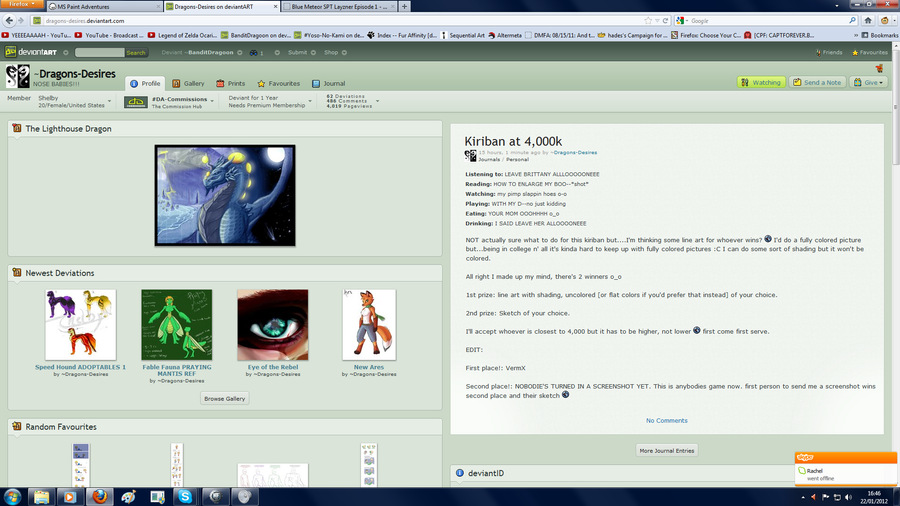This screenshot has width=900, height=506.
Task: Open the Friends link in header
Action: 829,52
